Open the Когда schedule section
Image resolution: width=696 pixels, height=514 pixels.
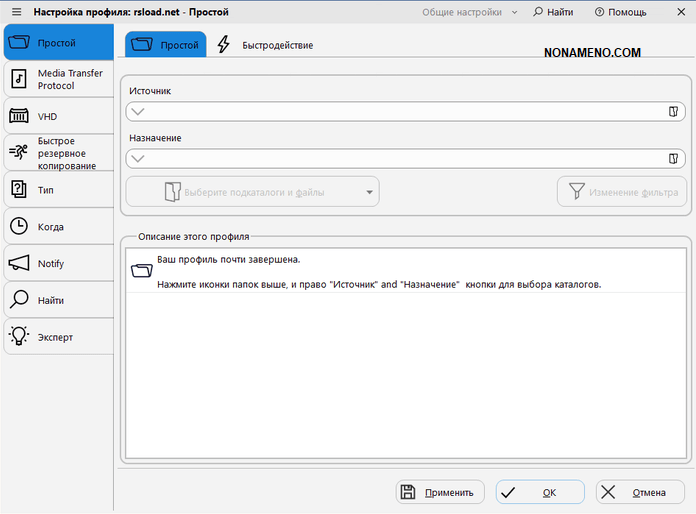coord(57,227)
